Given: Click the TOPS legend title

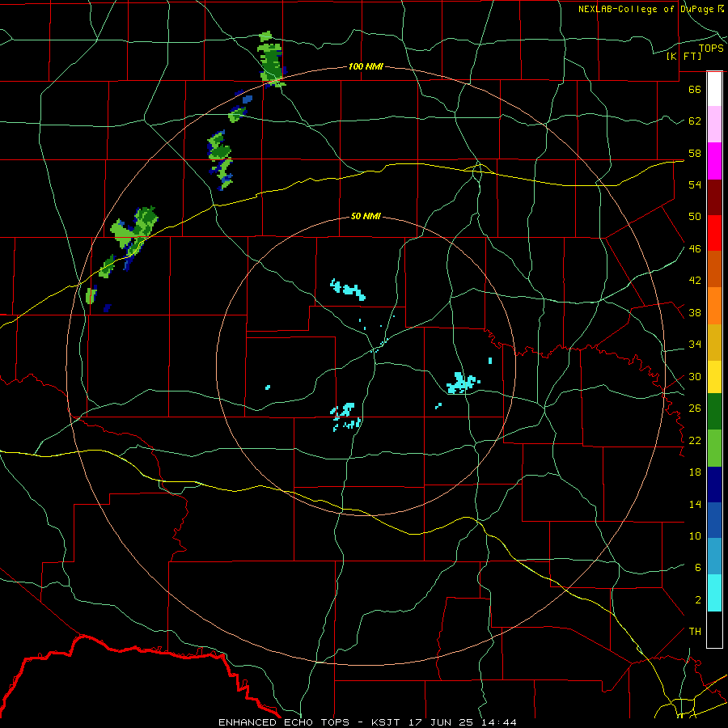Looking at the screenshot, I should [711, 48].
